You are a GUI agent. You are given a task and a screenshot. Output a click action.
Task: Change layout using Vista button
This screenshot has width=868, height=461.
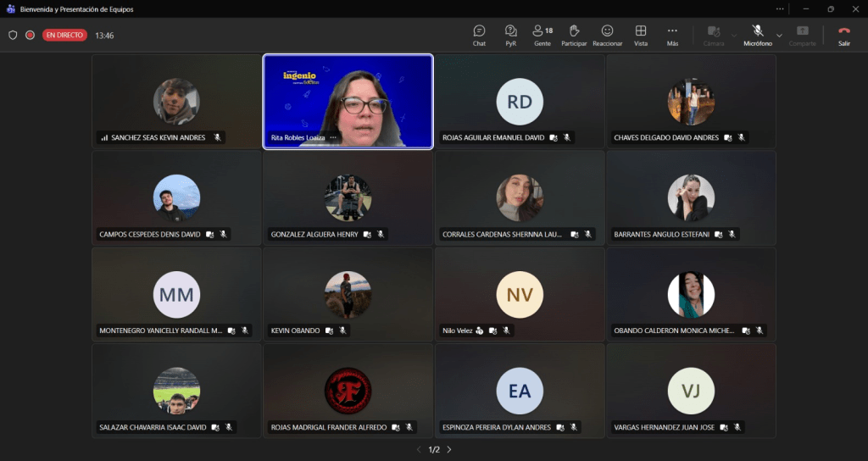[641, 35]
